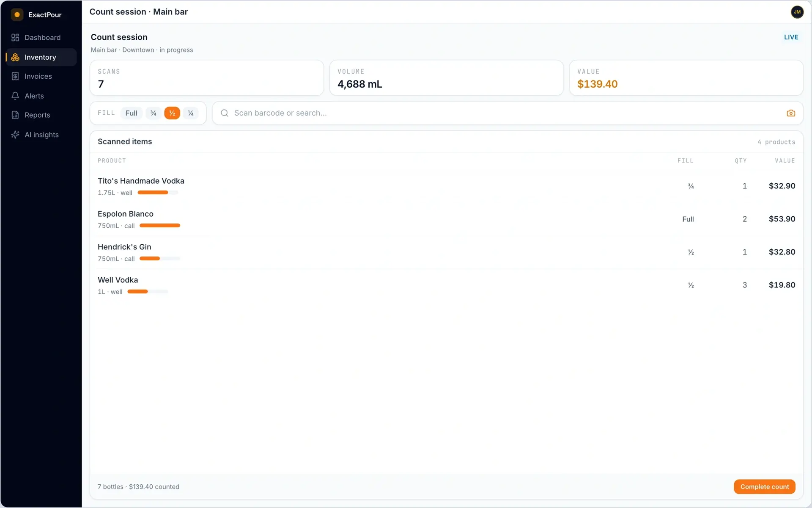
Task: Open camera barcode scanner icon
Action: pos(790,113)
